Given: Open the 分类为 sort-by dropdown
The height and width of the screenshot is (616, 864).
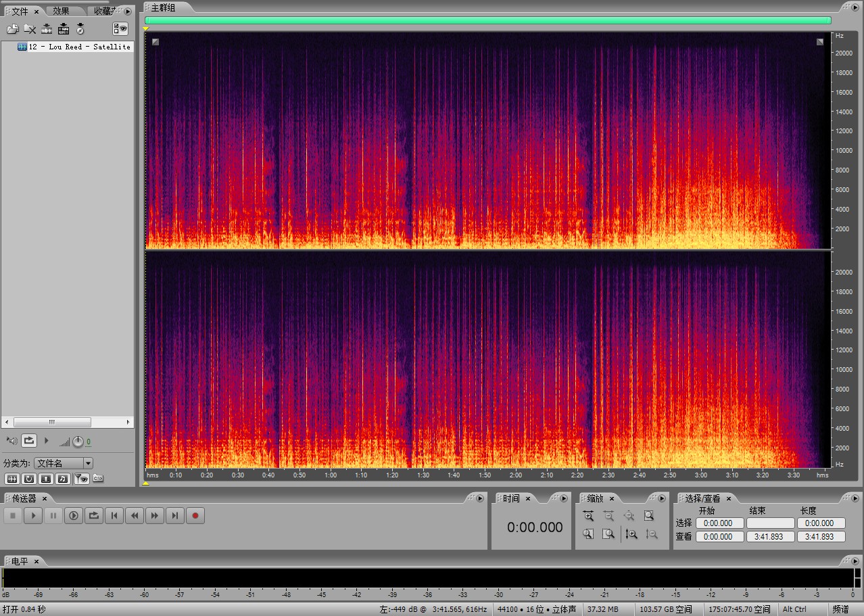Looking at the screenshot, I should (88, 463).
